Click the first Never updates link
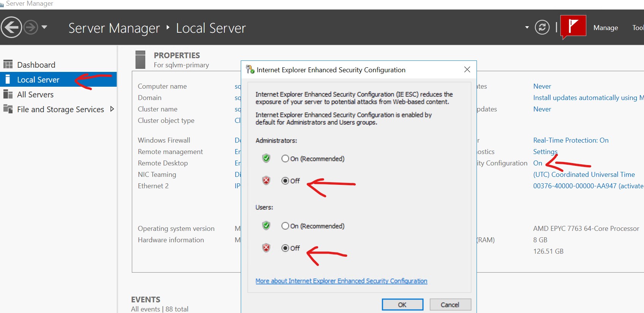644x313 pixels. [542, 86]
